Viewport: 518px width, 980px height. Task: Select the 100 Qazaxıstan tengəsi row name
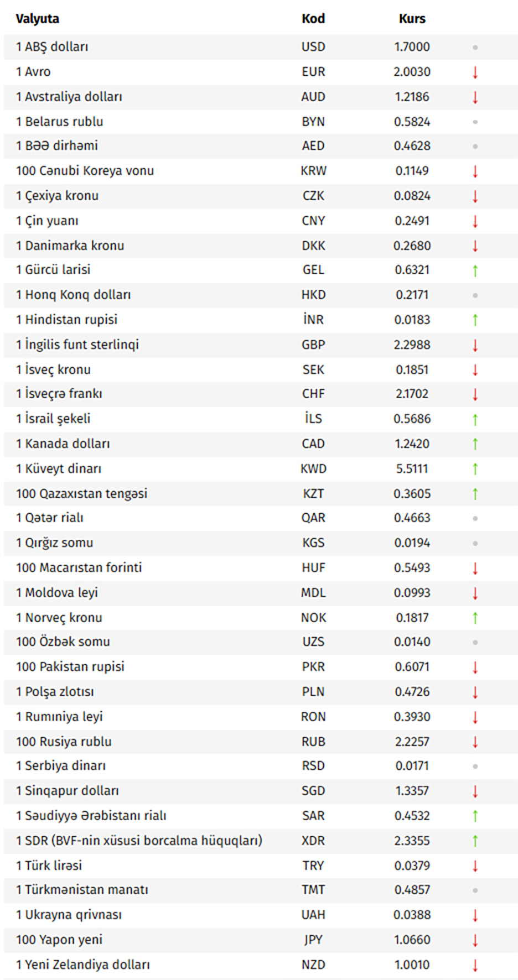point(82,493)
